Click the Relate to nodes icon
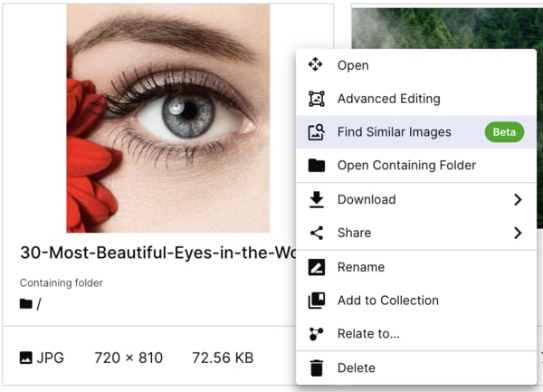The width and height of the screenshot is (543, 392). (x=316, y=334)
